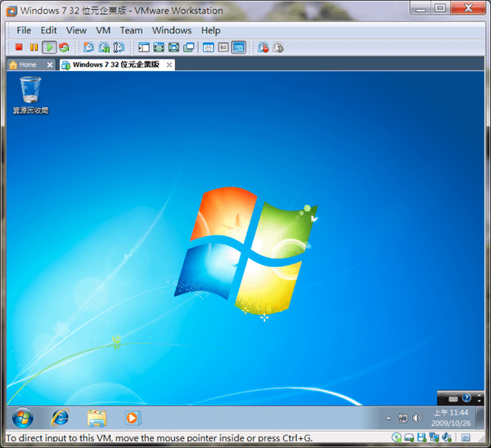This screenshot has height=448, width=491.
Task: Click the network adapter status bar icon
Action: 434,437
